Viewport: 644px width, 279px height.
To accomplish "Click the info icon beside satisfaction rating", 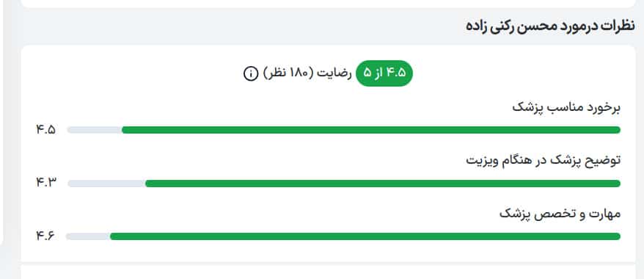I will point(251,73).
